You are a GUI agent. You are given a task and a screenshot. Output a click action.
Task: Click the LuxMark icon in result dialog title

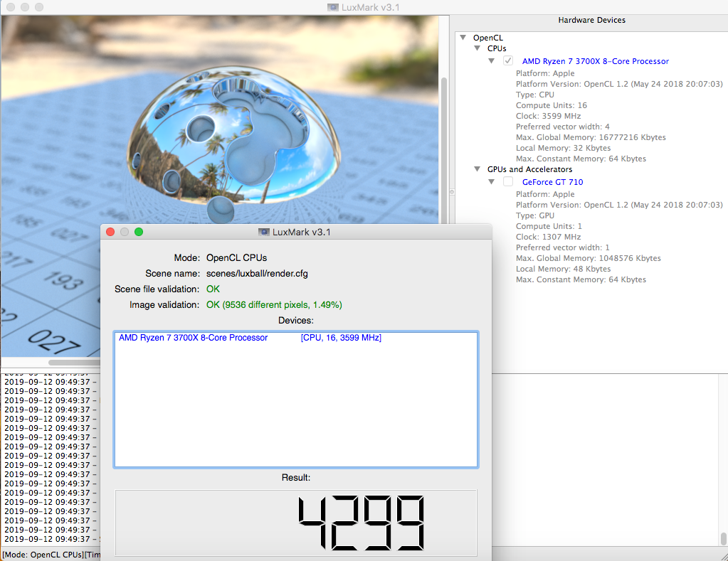(x=264, y=232)
